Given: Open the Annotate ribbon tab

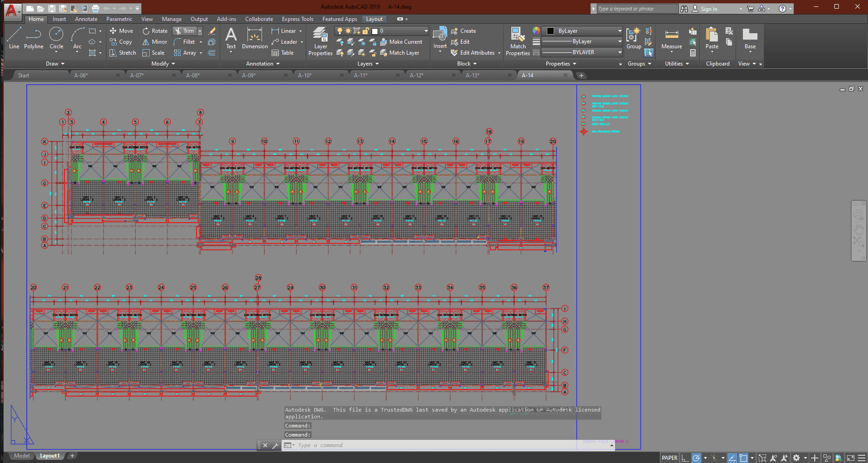Looking at the screenshot, I should coord(86,19).
